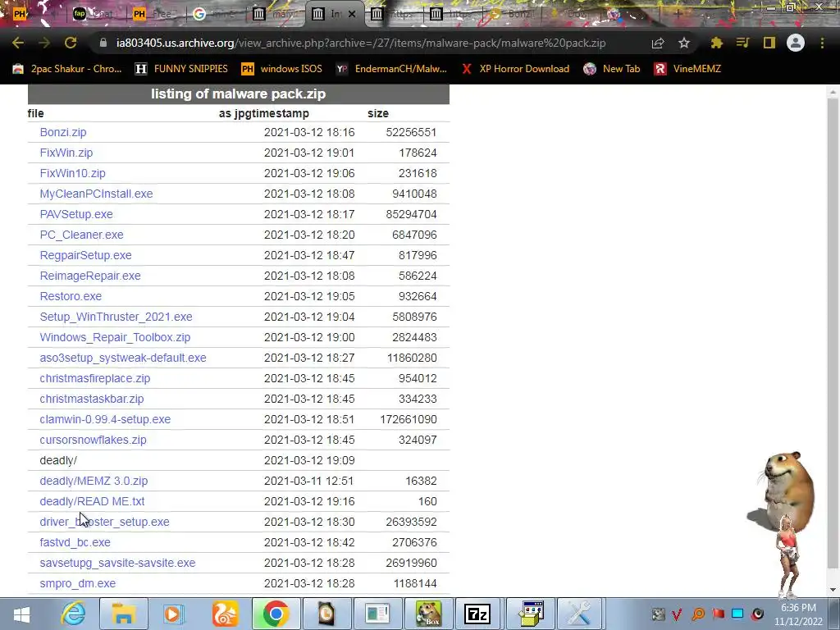
Task: Click the size value 52256551
Action: click(x=412, y=132)
